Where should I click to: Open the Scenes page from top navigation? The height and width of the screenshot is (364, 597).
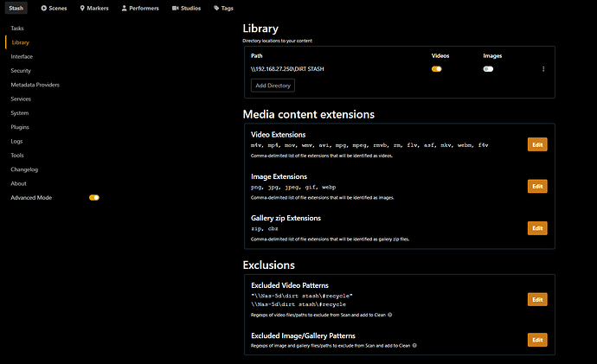55,8
